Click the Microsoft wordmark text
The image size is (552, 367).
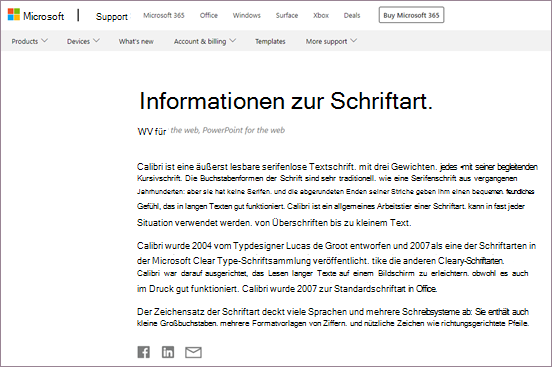(44, 16)
